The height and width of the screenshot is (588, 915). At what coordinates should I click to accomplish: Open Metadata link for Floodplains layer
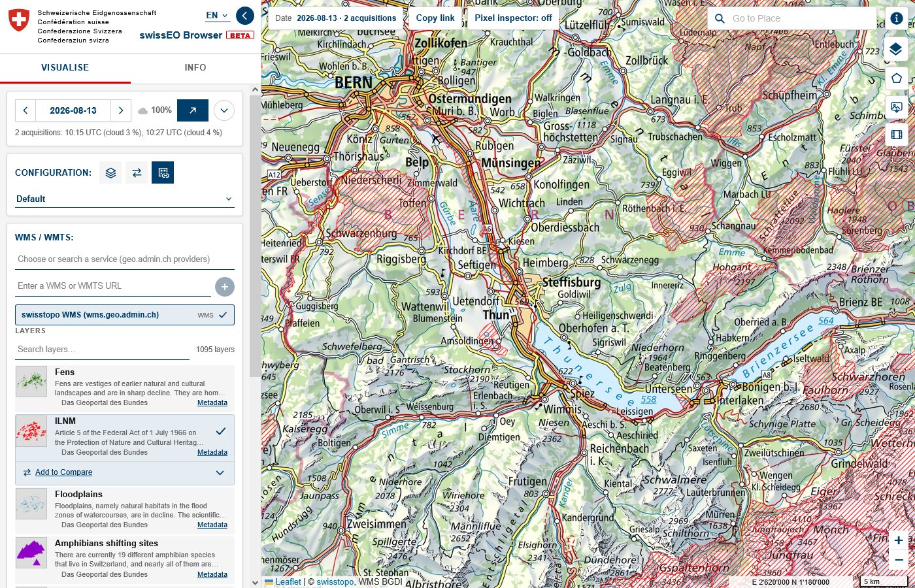(212, 525)
